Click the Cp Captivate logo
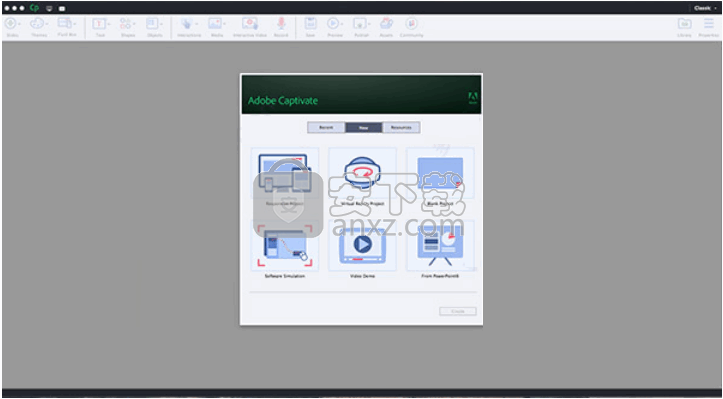Viewport: 723px width, 399px height. [34, 8]
